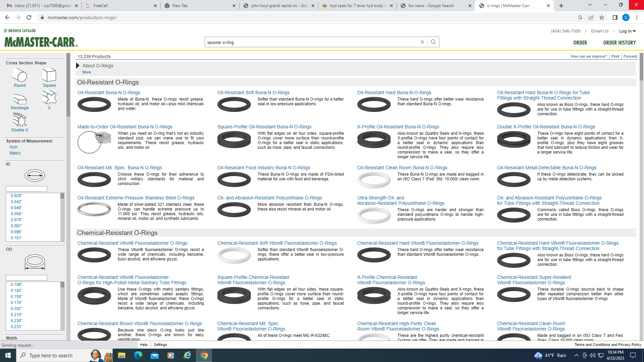Filter by Metric measurement
This screenshot has width=644, height=362.
click(15, 153)
